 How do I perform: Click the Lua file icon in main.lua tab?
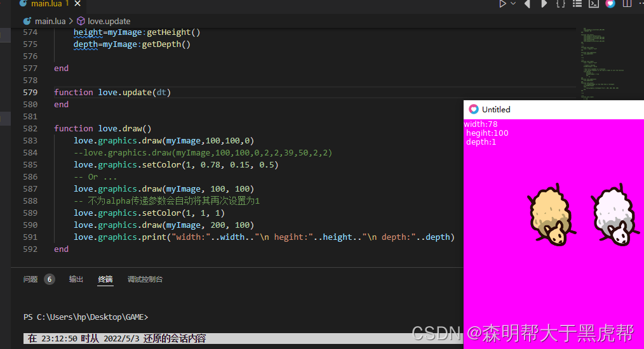23,4
